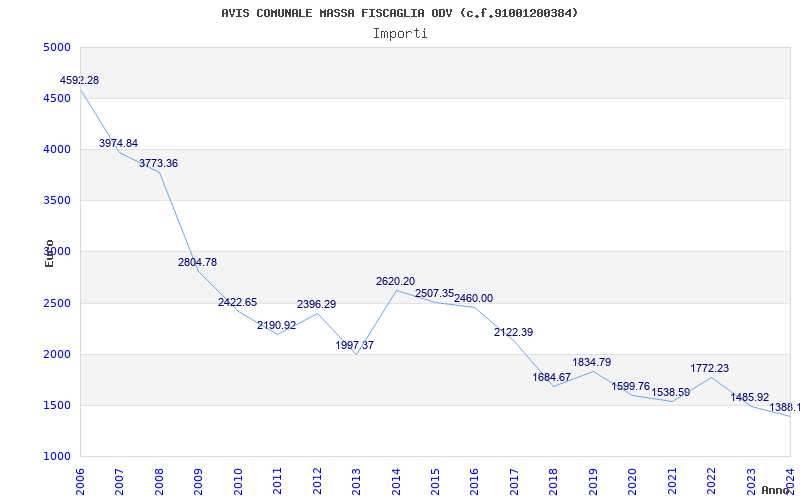
Task: Click the Euro axis title
Action: (x=49, y=253)
